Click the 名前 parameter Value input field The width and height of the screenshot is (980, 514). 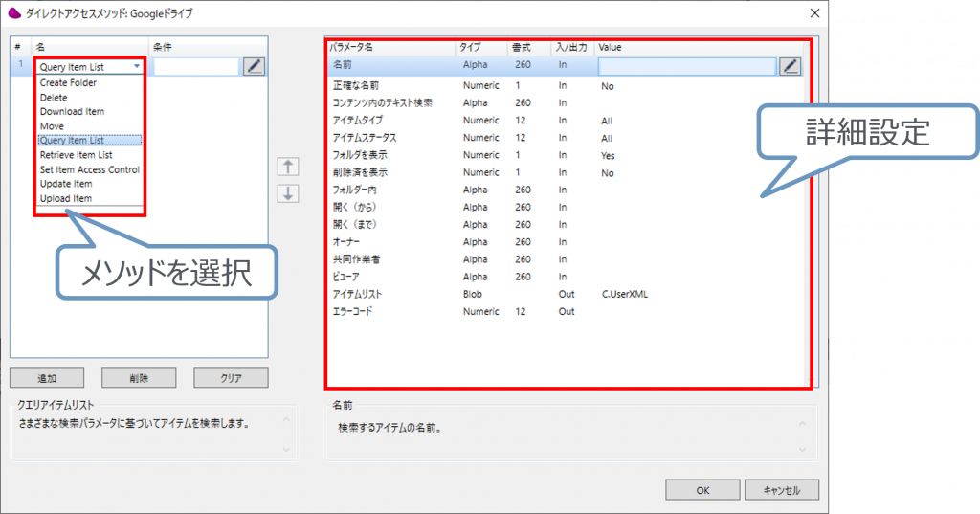pos(686,66)
